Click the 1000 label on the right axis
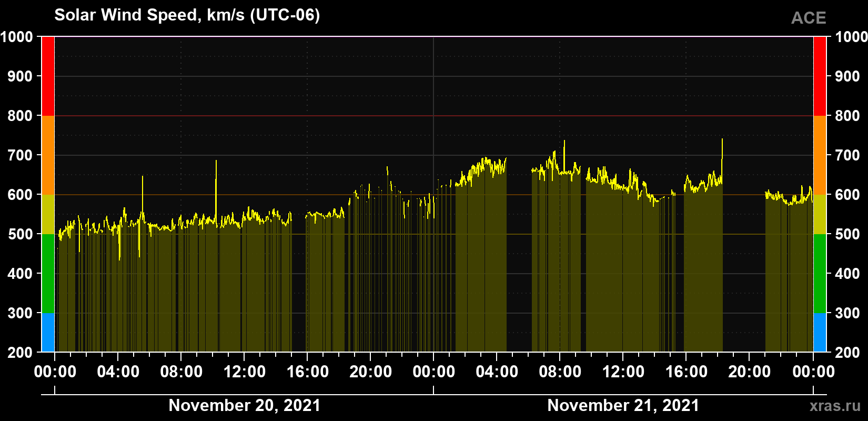 pyautogui.click(x=851, y=37)
